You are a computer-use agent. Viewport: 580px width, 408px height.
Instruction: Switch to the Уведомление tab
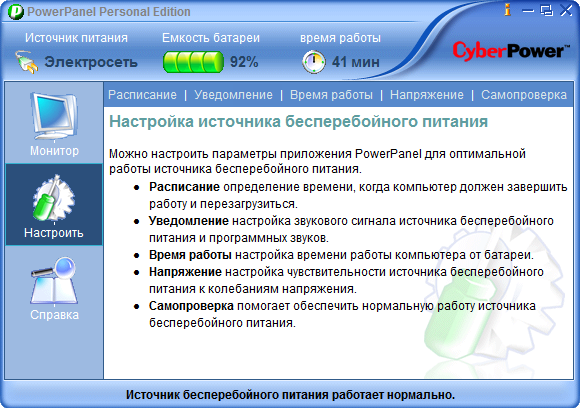pos(233,95)
